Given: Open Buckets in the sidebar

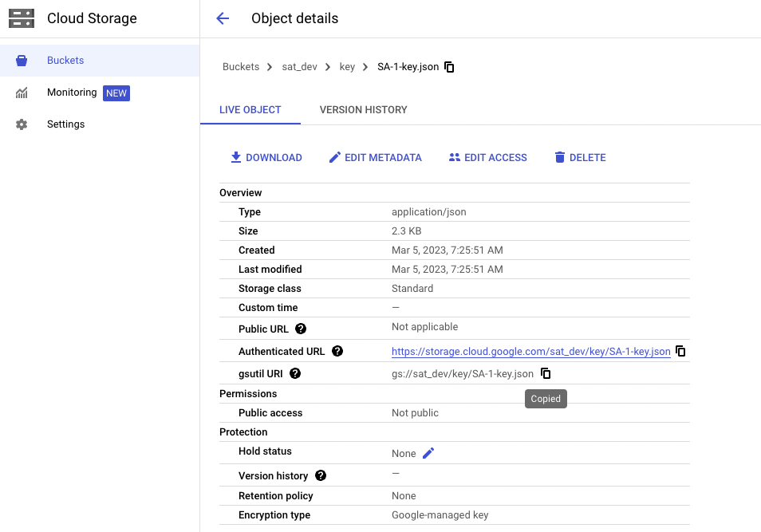Looking at the screenshot, I should click(x=100, y=61).
